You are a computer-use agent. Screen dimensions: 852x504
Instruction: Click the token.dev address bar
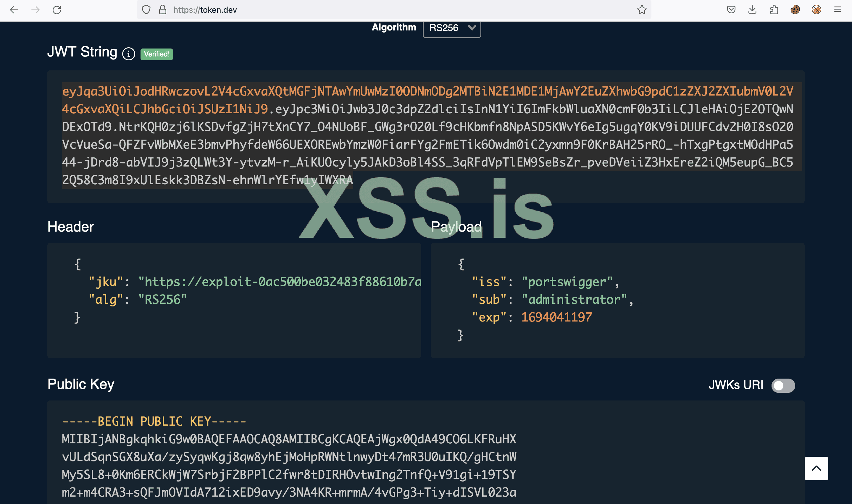374,10
